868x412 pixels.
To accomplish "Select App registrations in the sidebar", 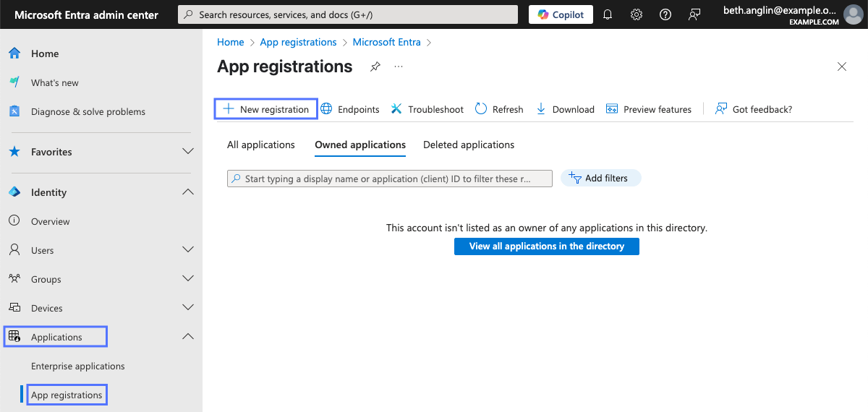I will (x=67, y=395).
